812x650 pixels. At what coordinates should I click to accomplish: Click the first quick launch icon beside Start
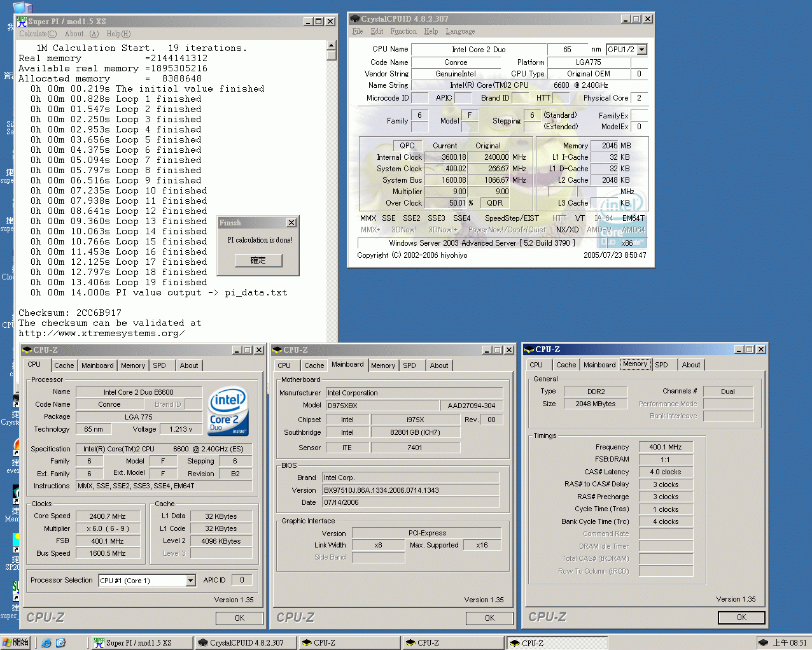pos(46,643)
